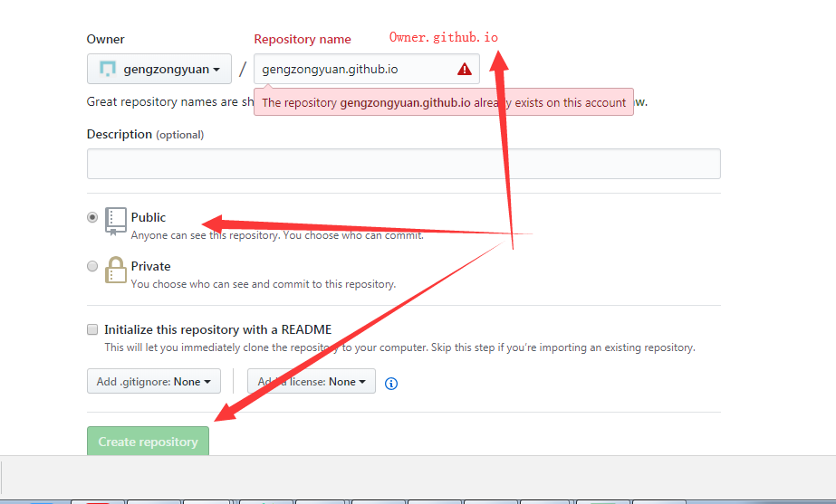Select the Public radio button
The height and width of the screenshot is (504, 836).
[x=92, y=217]
